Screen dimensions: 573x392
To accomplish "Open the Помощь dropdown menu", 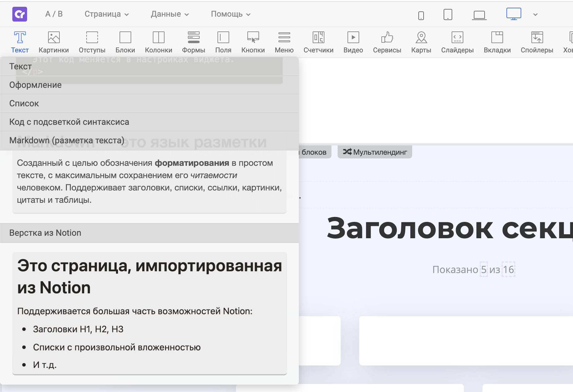I will click(x=231, y=14).
